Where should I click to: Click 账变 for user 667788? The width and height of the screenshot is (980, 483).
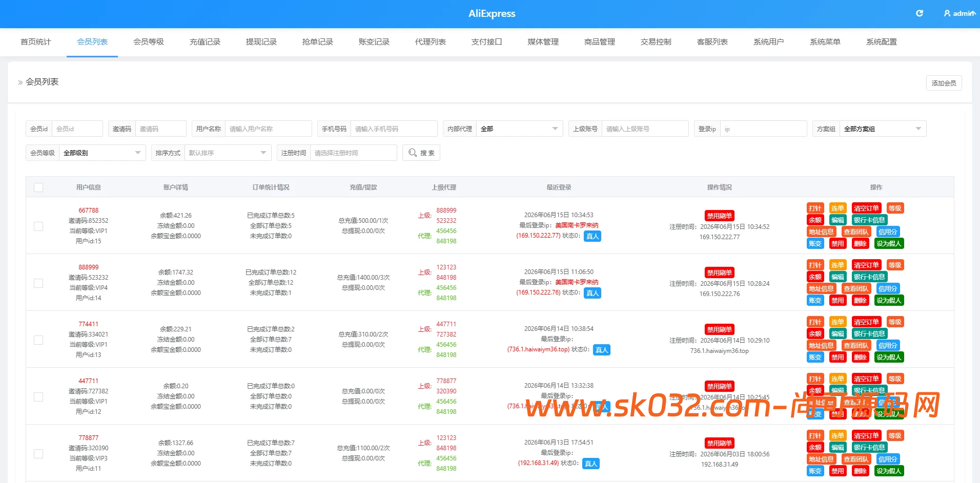pos(815,244)
